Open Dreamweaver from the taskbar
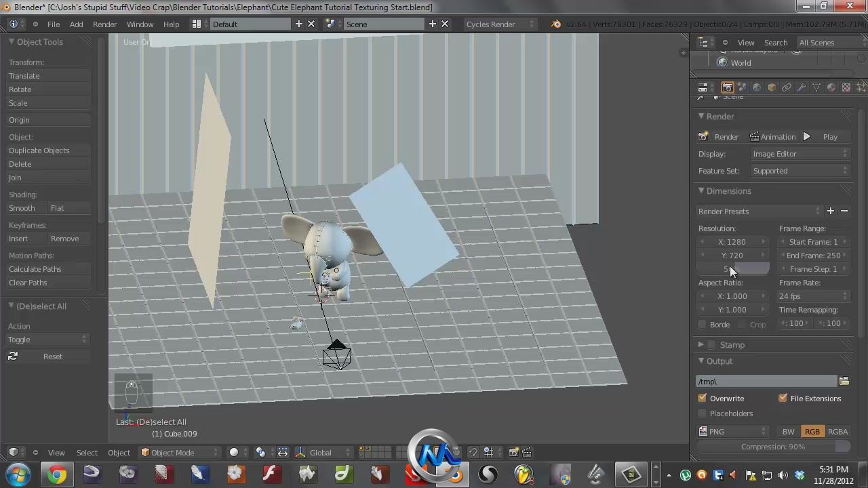The height and width of the screenshot is (488, 868). (344, 474)
